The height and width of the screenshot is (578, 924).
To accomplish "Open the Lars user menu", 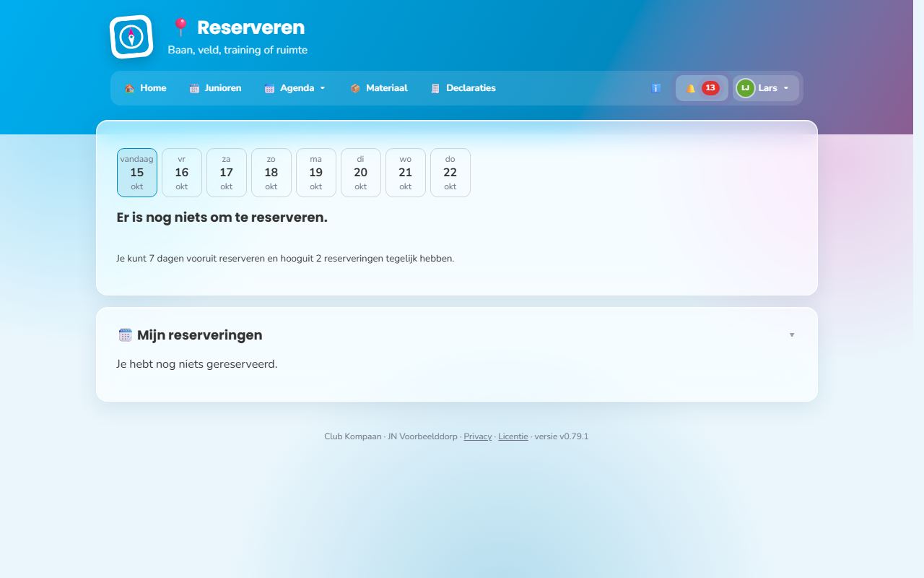I will [766, 88].
